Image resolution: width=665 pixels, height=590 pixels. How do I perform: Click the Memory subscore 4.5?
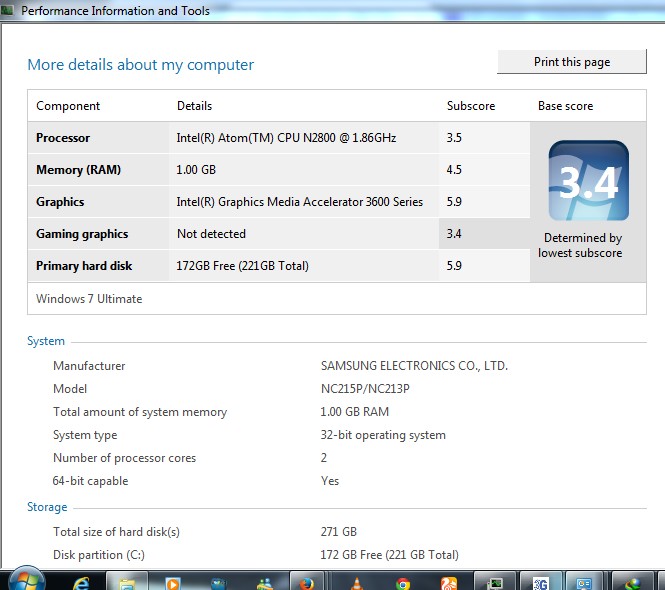[454, 170]
